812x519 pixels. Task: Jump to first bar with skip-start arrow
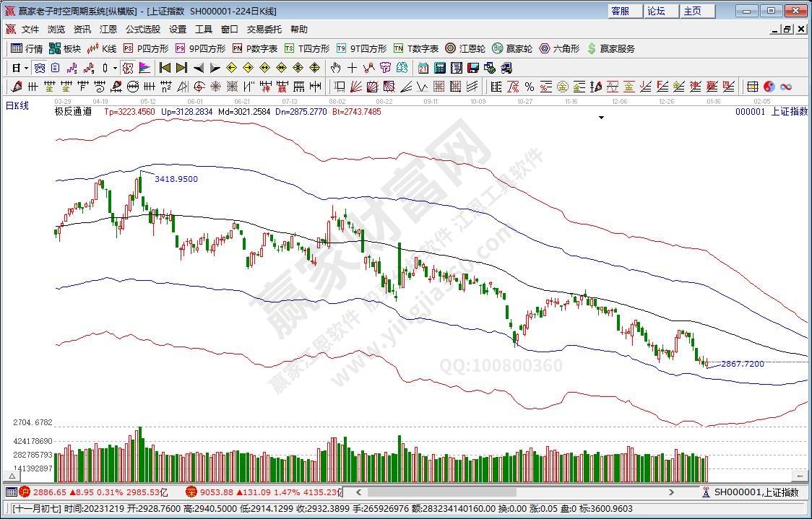(x=165, y=68)
